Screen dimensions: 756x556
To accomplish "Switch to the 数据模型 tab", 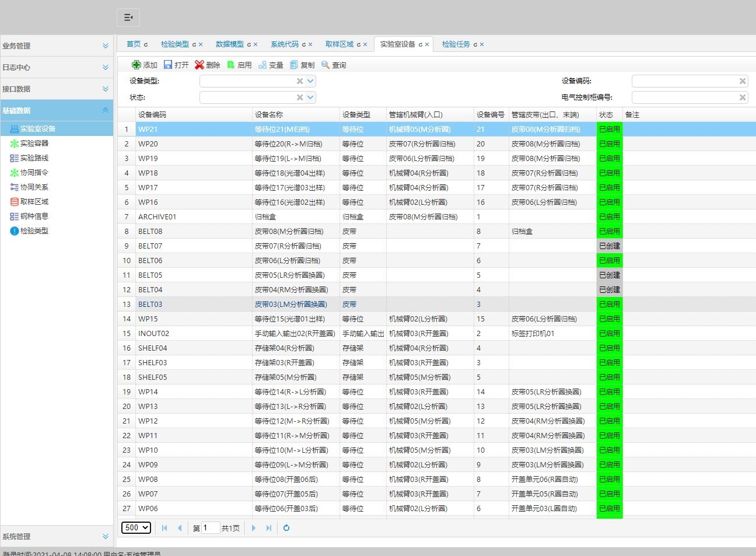I will [x=230, y=44].
